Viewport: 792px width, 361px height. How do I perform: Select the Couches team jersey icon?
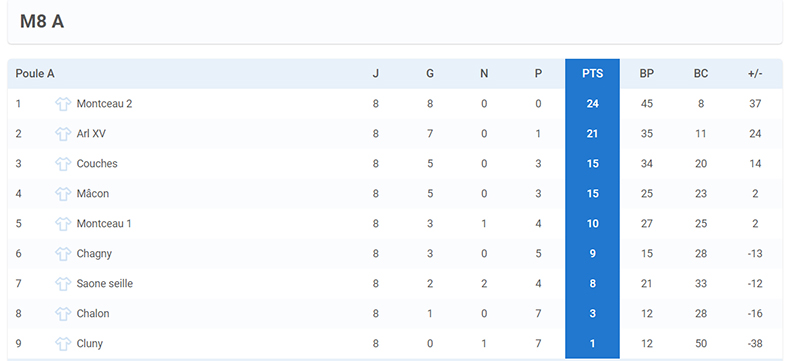[63, 164]
